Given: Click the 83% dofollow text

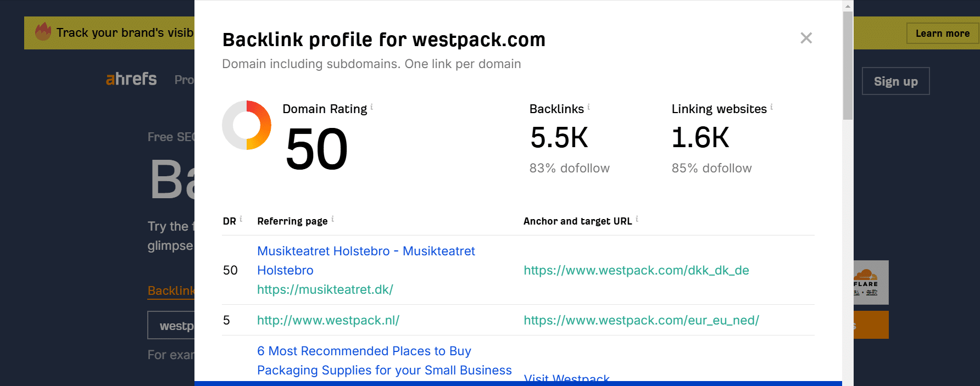Looking at the screenshot, I should click(570, 168).
